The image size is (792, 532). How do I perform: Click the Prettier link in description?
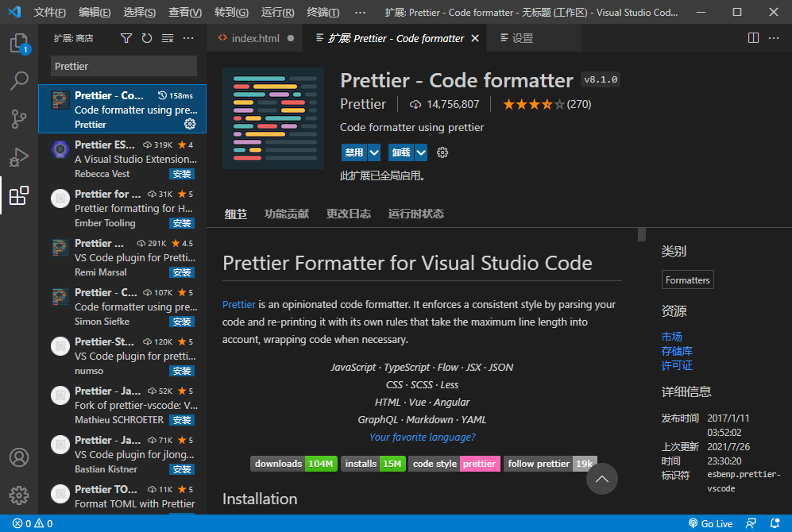click(x=239, y=304)
